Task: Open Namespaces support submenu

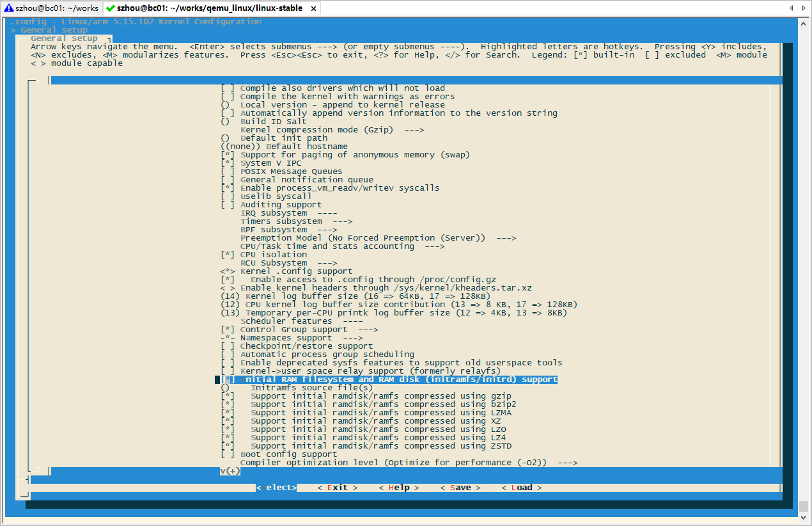Action: click(x=292, y=338)
